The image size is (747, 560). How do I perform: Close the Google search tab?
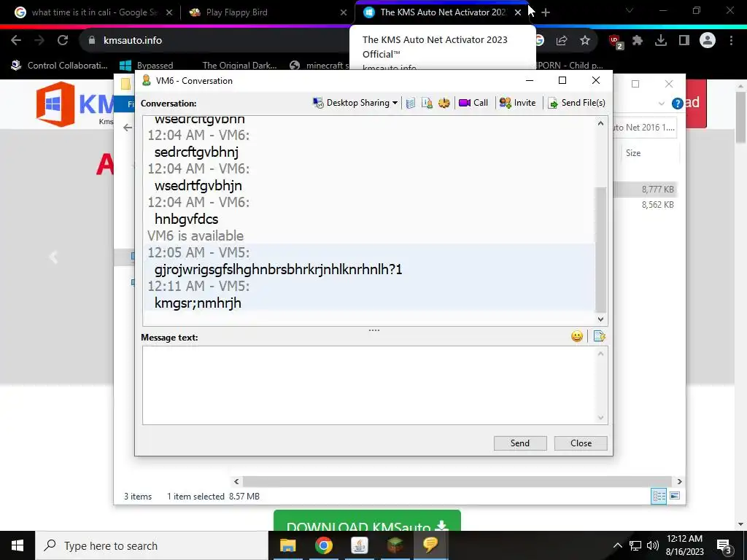(x=169, y=12)
